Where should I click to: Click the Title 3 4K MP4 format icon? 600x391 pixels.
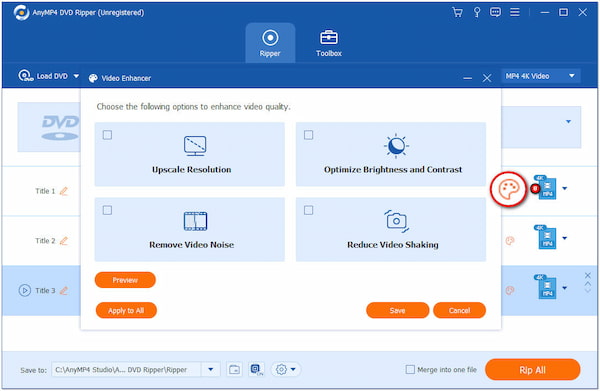pyautogui.click(x=546, y=287)
